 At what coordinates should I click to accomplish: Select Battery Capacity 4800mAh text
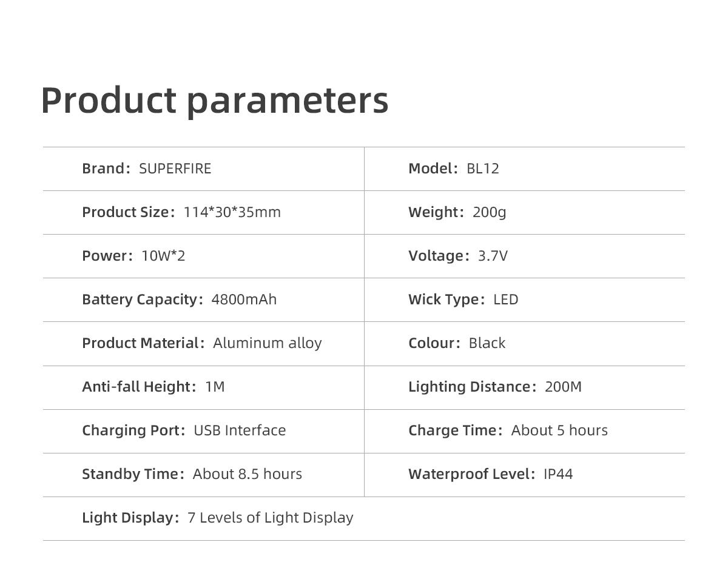pyautogui.click(x=180, y=299)
